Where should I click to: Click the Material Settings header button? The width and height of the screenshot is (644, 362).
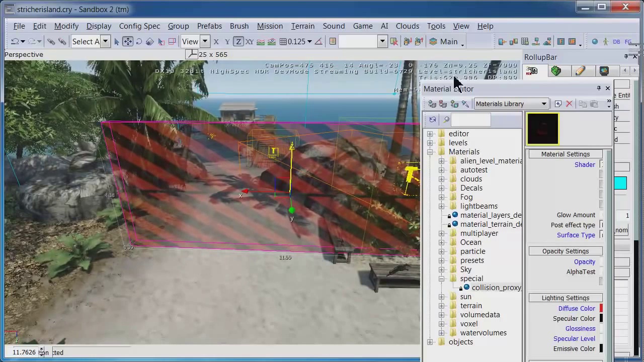[x=565, y=154]
